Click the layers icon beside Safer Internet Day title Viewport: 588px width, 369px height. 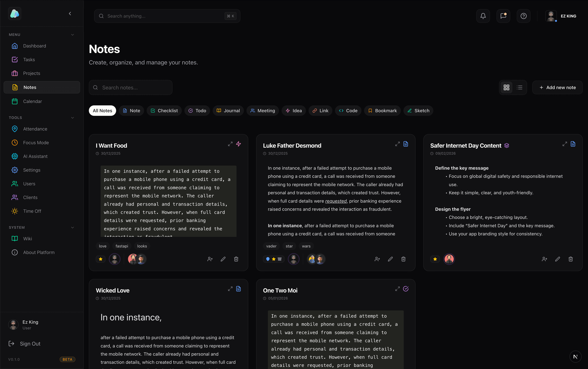tap(507, 146)
